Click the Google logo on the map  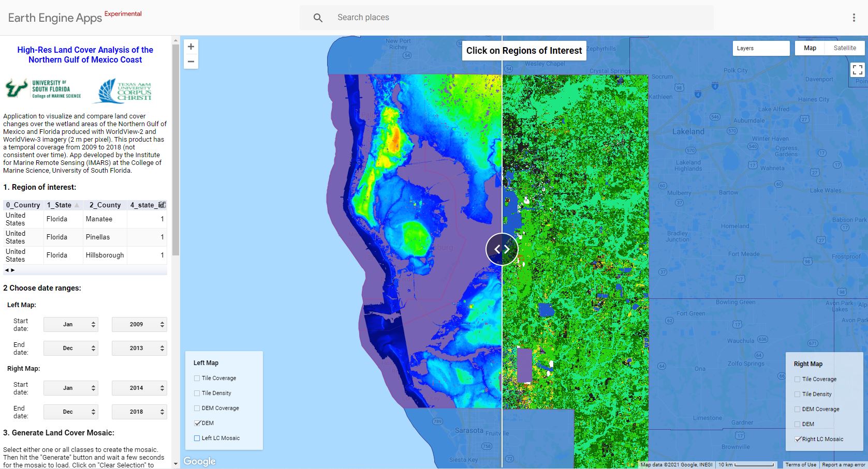(x=199, y=461)
